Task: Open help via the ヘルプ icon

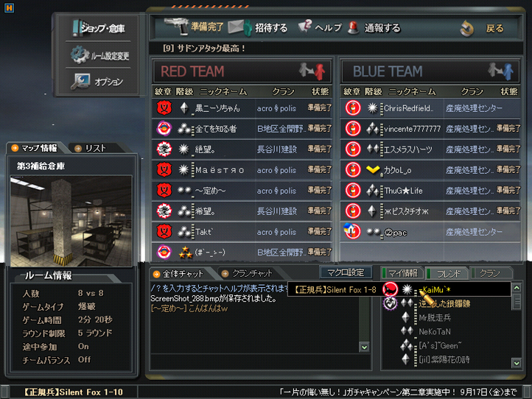Action: tap(304, 26)
